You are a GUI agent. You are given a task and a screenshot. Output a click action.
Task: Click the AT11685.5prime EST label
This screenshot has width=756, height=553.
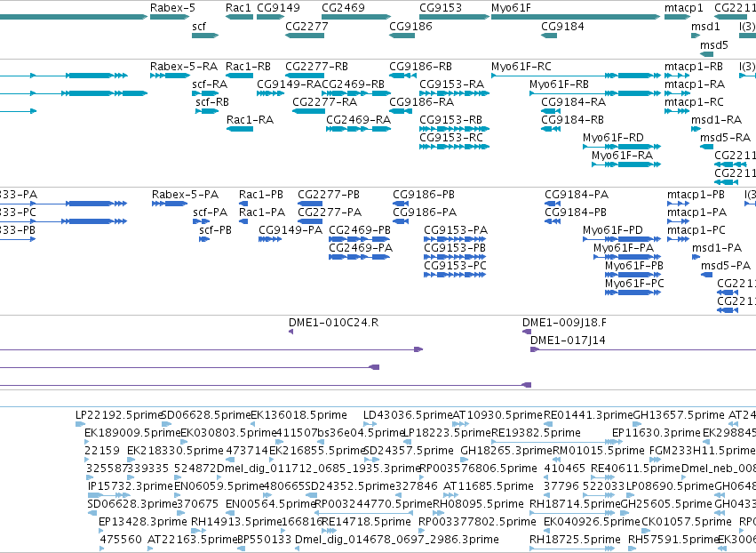pyautogui.click(x=489, y=486)
